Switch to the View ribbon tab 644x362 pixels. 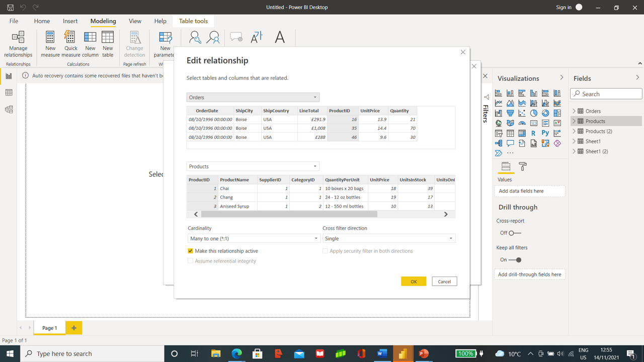pyautogui.click(x=135, y=21)
